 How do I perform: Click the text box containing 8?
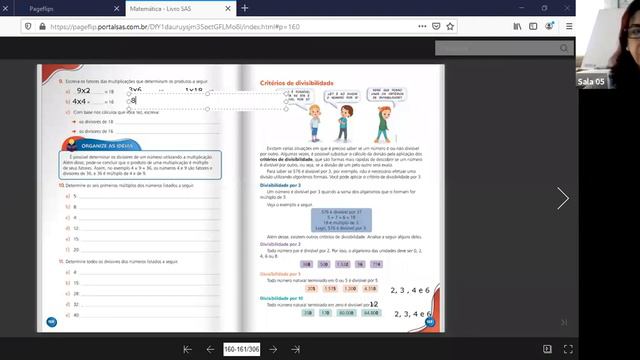[x=207, y=101]
